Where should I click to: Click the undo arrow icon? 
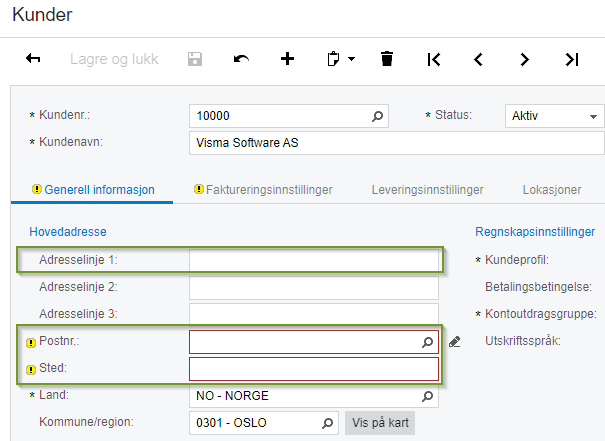241,59
